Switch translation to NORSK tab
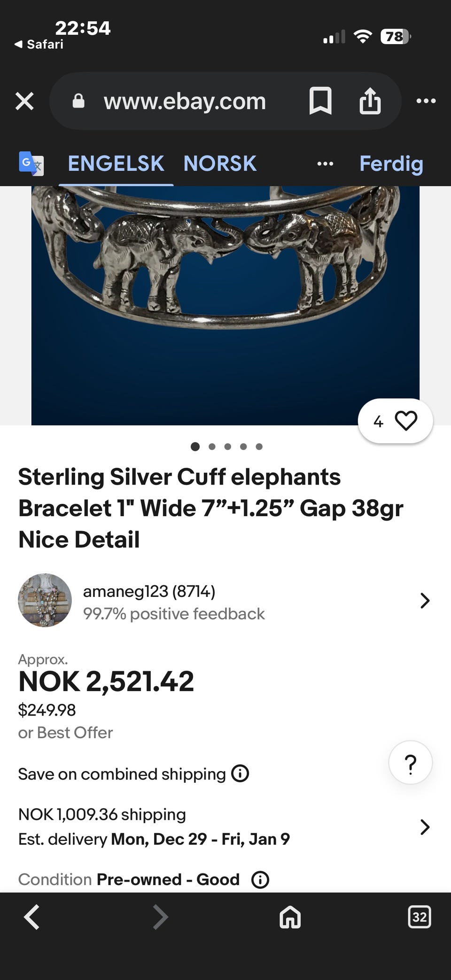 (x=220, y=163)
